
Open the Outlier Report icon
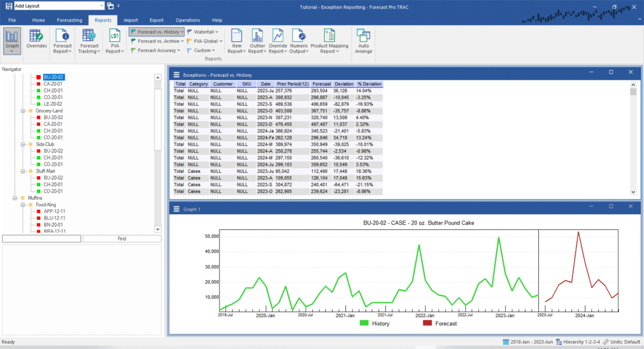(x=258, y=36)
